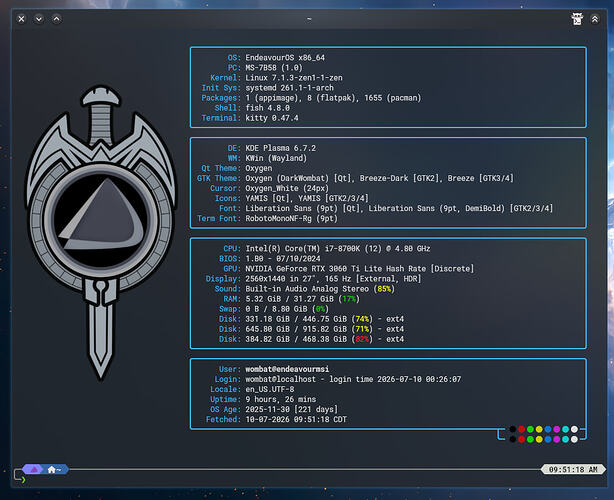Viewport: 614px width, 500px height.
Task: Click the 'wombat@localhost' login text
Action: pos(280,379)
